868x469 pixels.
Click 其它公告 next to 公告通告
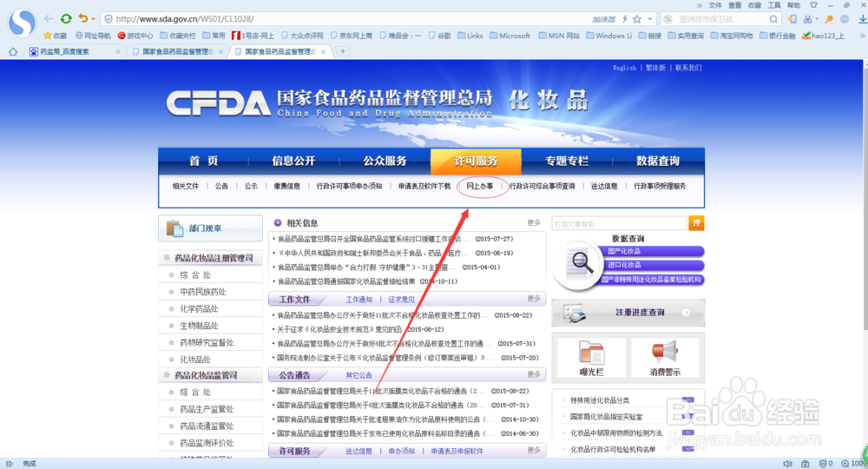point(359,375)
